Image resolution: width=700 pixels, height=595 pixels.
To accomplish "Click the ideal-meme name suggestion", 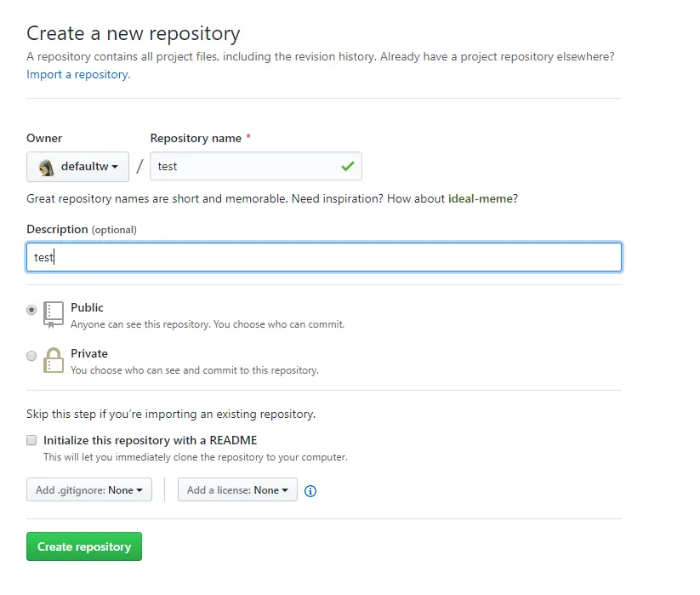I will click(x=481, y=198).
